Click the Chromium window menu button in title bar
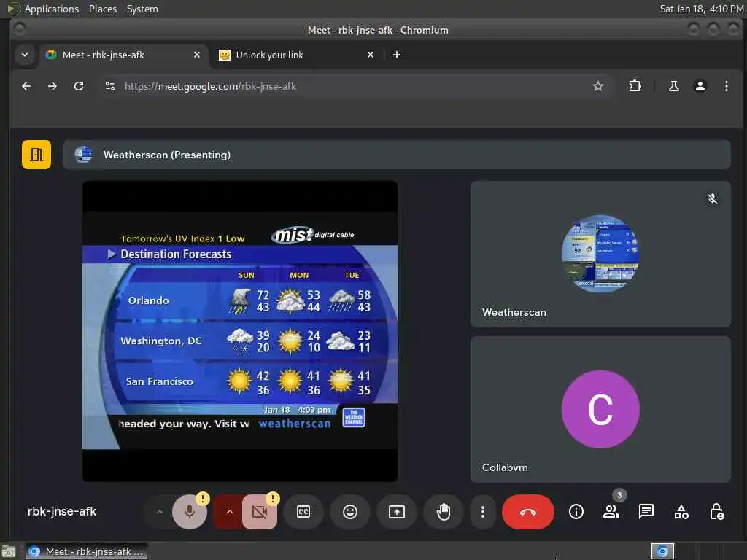The width and height of the screenshot is (747, 560). (20, 29)
